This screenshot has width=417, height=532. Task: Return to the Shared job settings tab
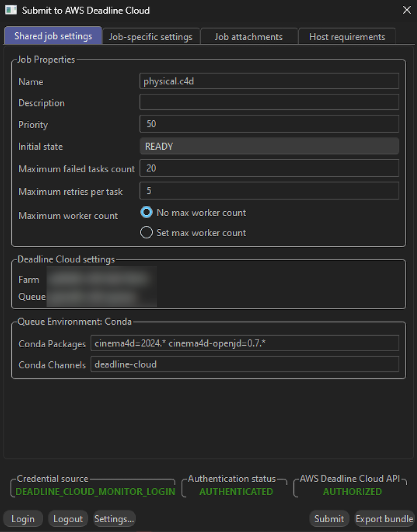click(53, 36)
